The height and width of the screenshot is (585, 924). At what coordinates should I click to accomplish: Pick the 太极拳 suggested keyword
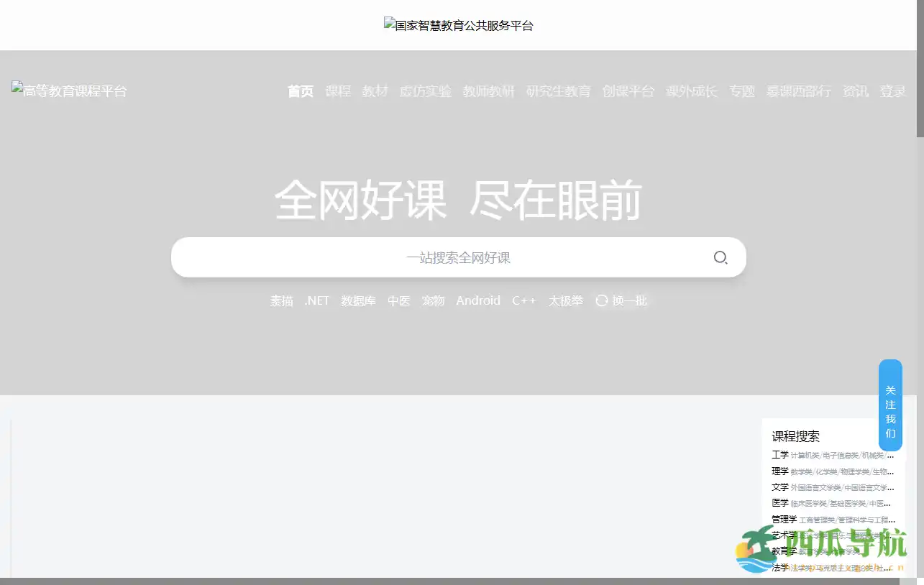tap(566, 301)
